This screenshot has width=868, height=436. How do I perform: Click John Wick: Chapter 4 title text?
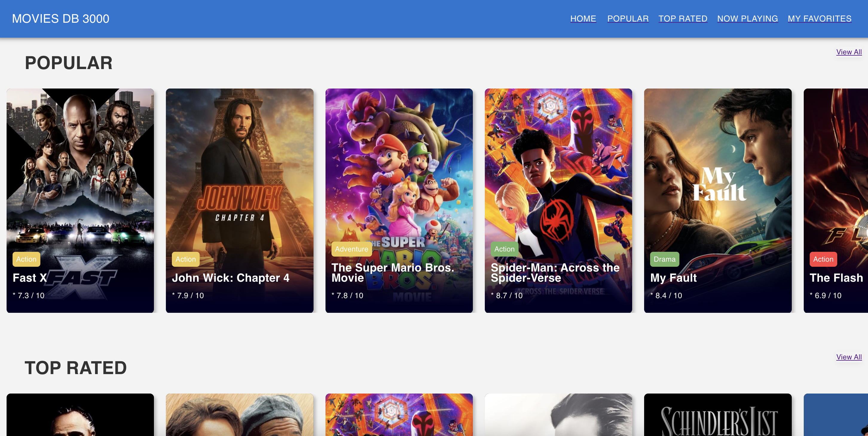coord(230,278)
